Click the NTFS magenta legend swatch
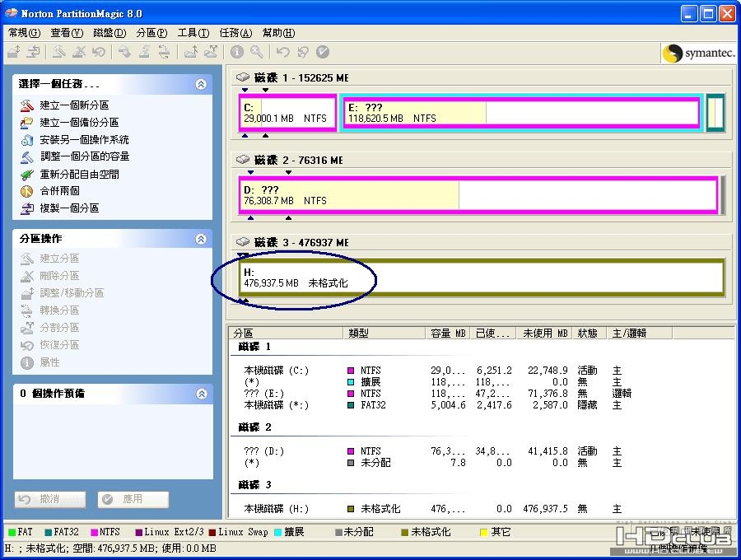741x560 pixels. point(95,532)
